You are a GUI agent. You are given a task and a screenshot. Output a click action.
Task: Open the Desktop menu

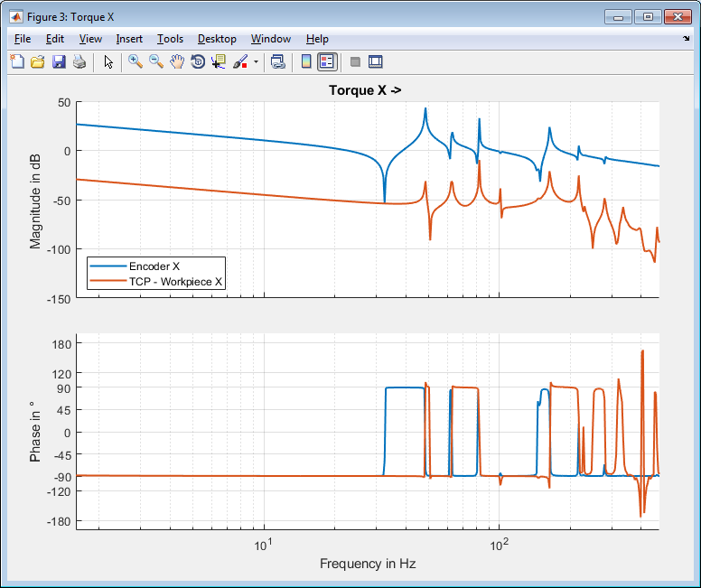(217, 39)
